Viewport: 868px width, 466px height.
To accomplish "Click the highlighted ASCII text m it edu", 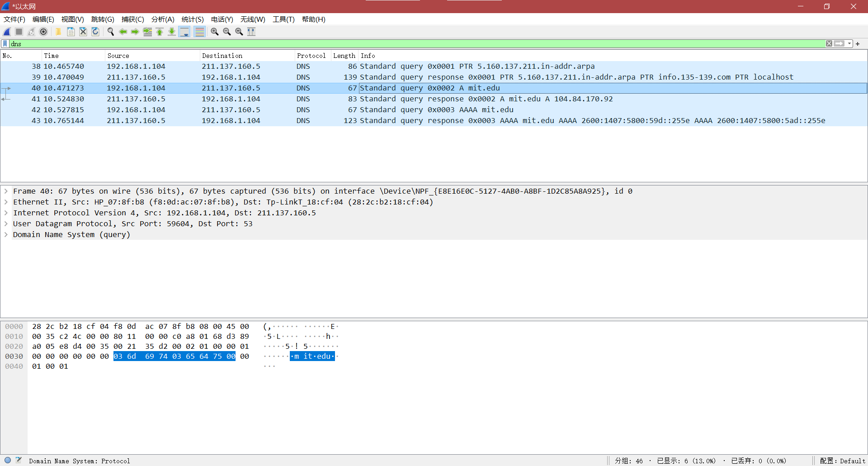I will [312, 357].
